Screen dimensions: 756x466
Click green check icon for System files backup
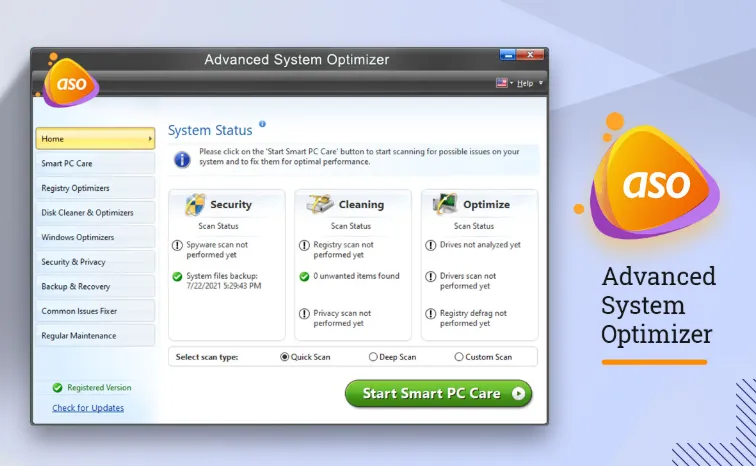coord(177,277)
